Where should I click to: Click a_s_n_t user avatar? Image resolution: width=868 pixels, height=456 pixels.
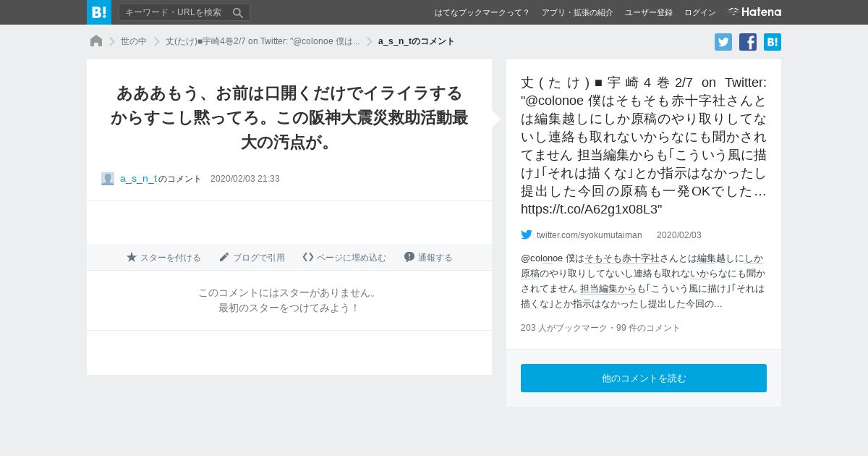[108, 179]
